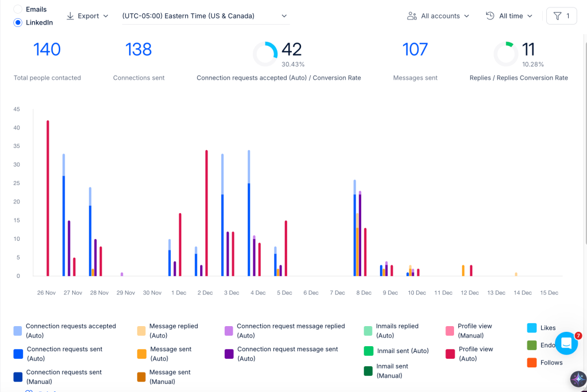The width and height of the screenshot is (587, 392).
Task: Expand the Export dropdown chevron
Action: click(x=105, y=16)
